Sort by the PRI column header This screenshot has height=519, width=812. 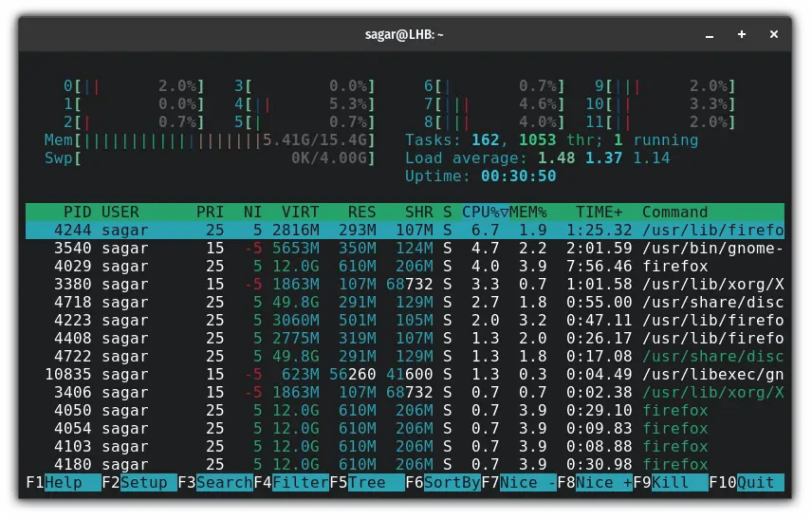210,212
